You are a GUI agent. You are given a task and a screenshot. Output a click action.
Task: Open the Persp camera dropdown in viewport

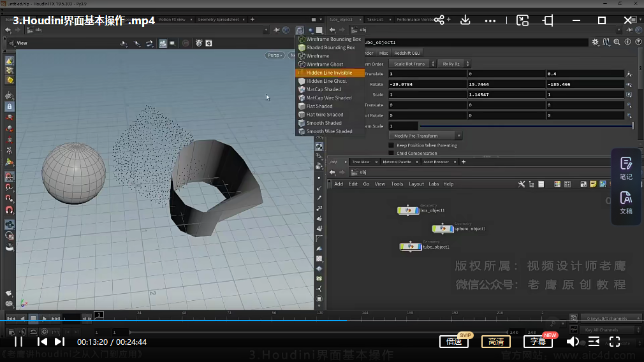click(x=275, y=55)
